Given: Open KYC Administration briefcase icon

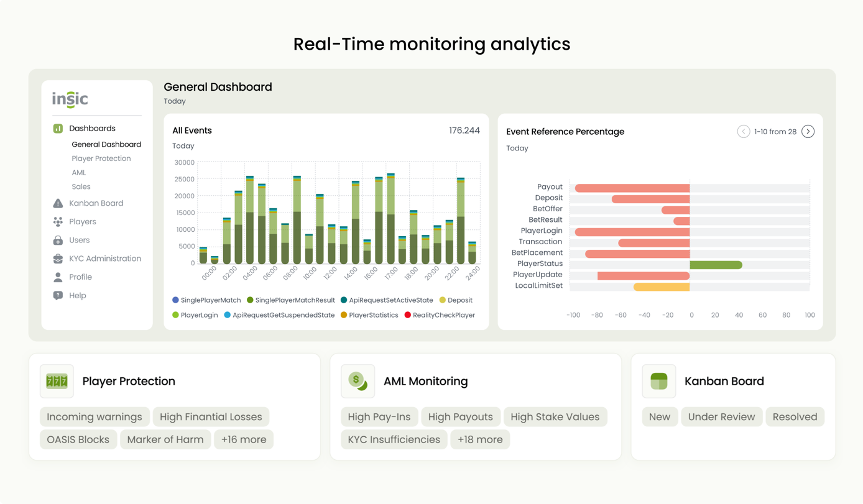Looking at the screenshot, I should coord(58,259).
